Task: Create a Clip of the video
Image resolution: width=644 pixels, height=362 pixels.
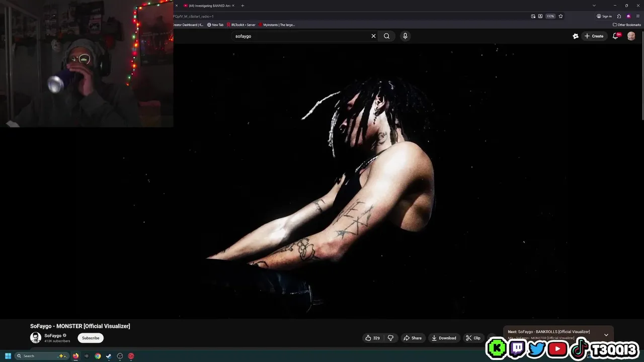Action: (x=473, y=338)
